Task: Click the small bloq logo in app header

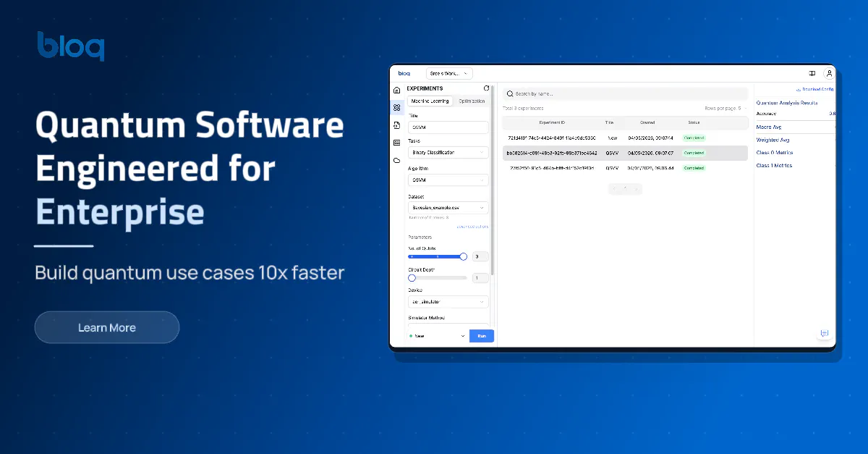Action: [404, 73]
